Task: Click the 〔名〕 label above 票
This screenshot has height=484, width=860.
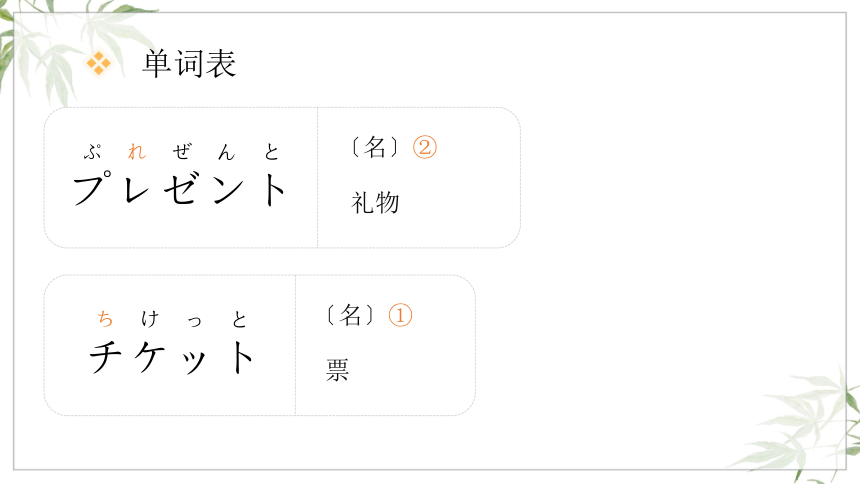Action: pyautogui.click(x=350, y=315)
